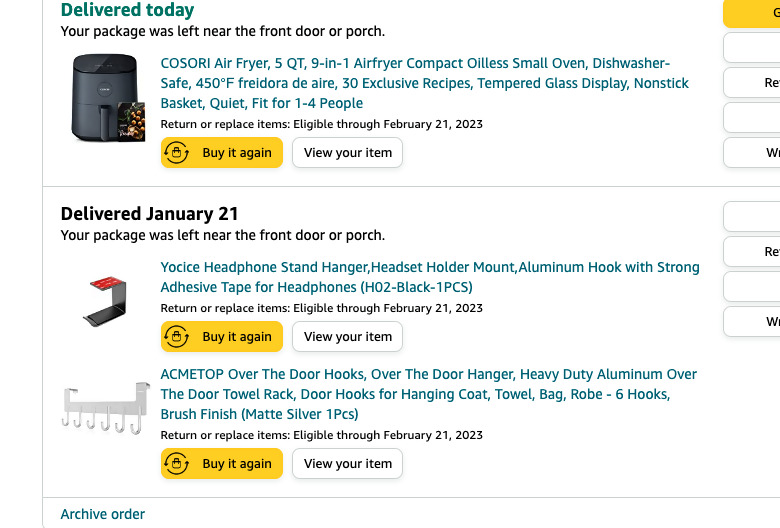Open the Yocice Headphone Stand Hanger title link
This screenshot has width=780, height=528.
pos(430,277)
